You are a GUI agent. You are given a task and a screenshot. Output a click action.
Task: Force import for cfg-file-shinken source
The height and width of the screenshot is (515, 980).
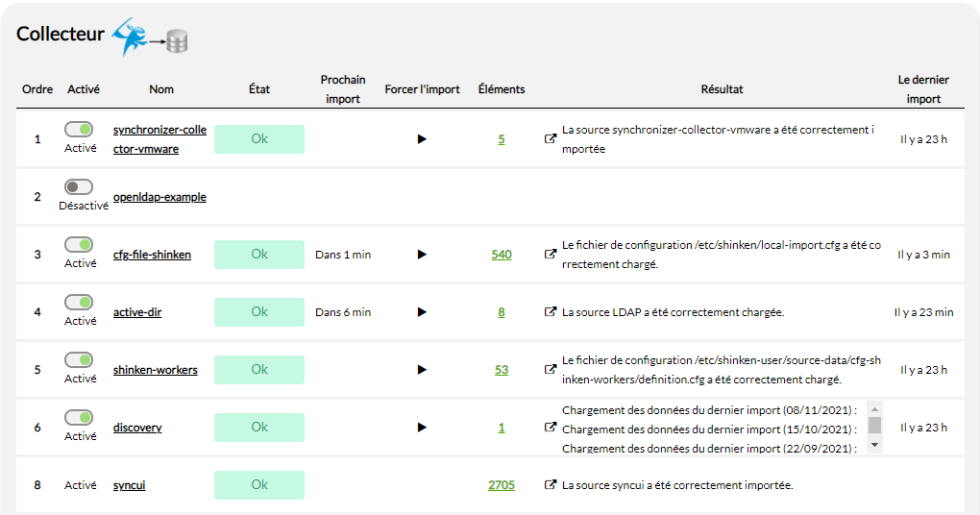pos(422,255)
